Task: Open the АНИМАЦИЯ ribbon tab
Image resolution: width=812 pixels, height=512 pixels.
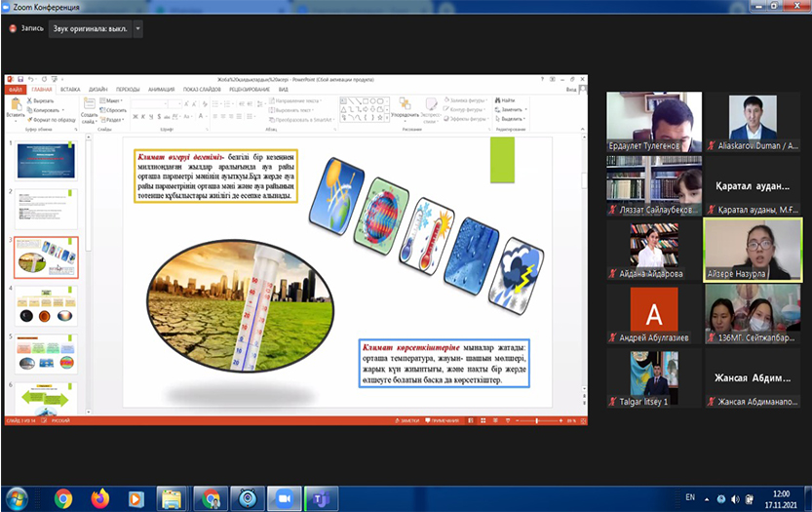Action: point(163,89)
